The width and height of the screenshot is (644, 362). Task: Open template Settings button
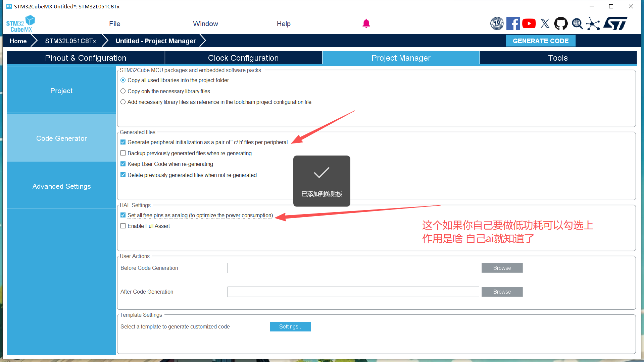click(x=290, y=326)
